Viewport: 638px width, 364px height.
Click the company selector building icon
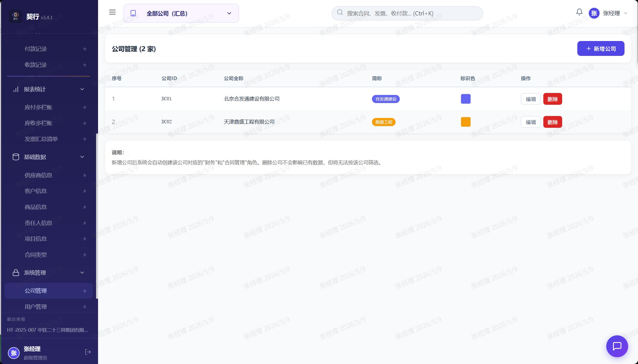[x=133, y=13]
